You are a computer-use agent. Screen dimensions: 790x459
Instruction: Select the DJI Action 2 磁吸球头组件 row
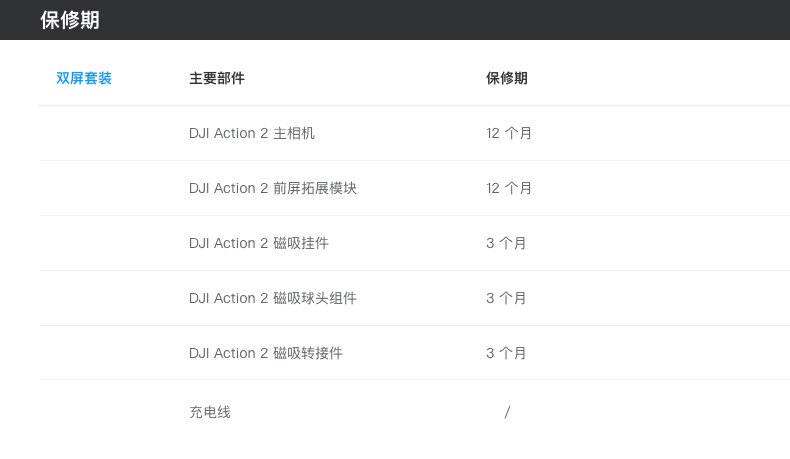pyautogui.click(x=415, y=298)
